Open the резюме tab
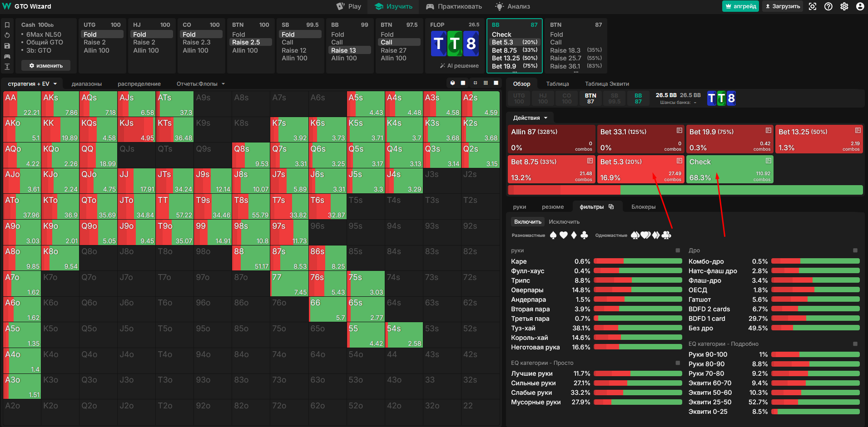 pos(552,207)
